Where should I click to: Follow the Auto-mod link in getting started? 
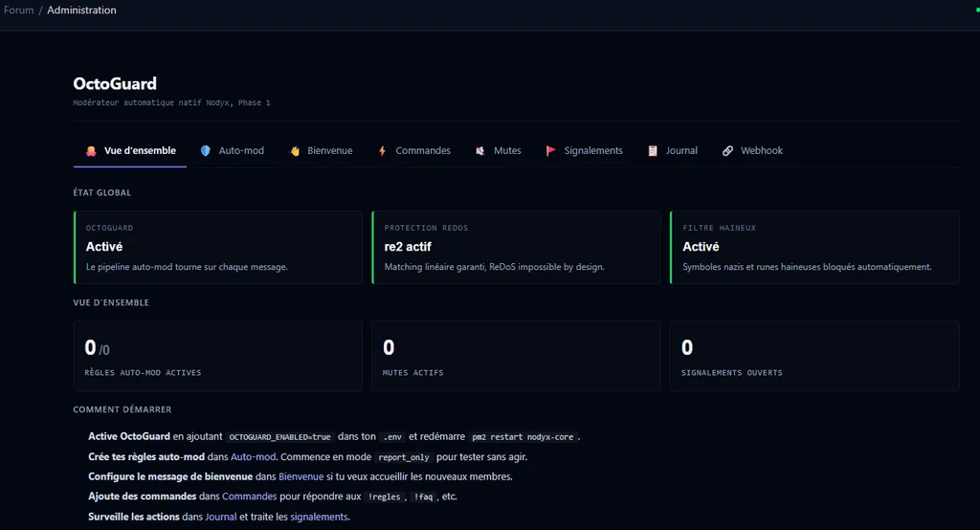click(x=253, y=457)
